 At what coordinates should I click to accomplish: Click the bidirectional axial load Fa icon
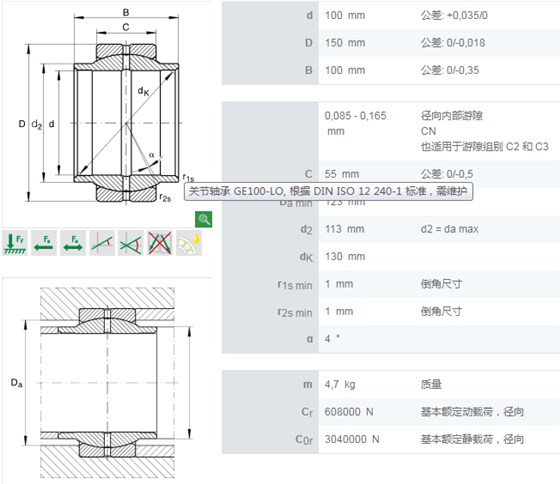tap(73, 243)
